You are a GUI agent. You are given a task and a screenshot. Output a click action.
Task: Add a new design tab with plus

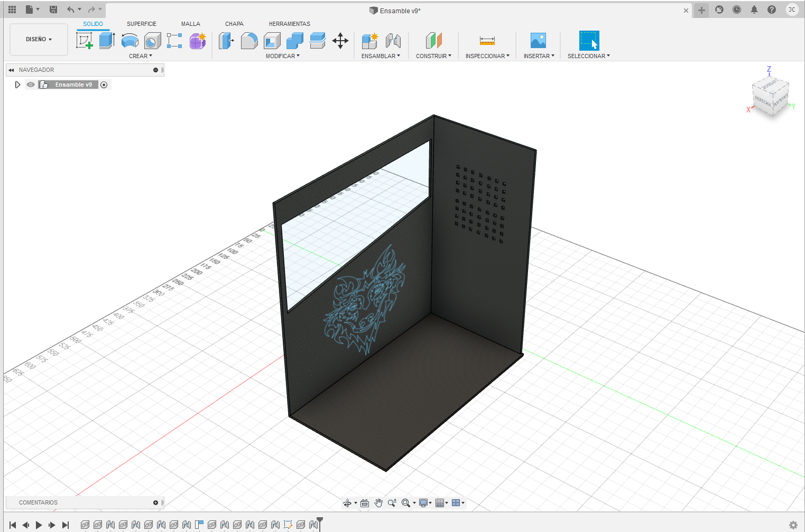coord(701,10)
